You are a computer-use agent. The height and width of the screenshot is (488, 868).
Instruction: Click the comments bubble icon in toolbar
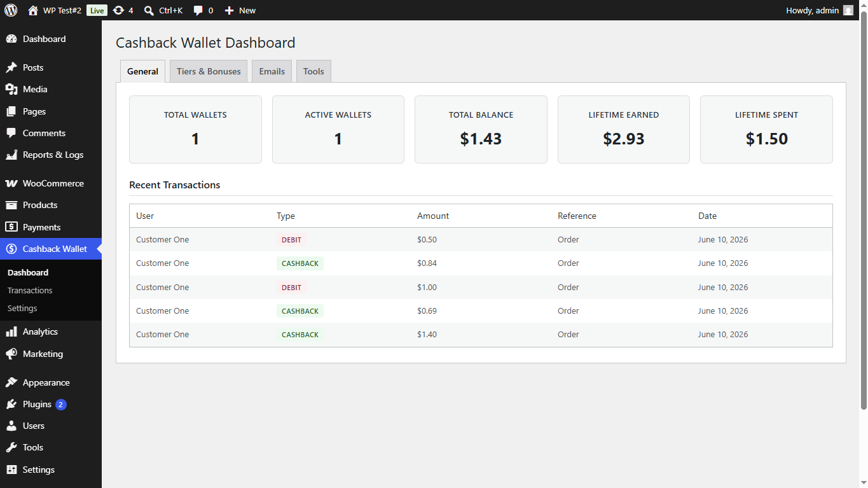198,10
